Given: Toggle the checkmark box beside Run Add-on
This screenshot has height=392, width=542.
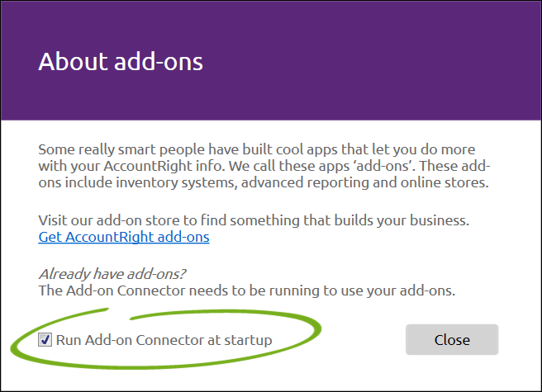Looking at the screenshot, I should tap(45, 340).
